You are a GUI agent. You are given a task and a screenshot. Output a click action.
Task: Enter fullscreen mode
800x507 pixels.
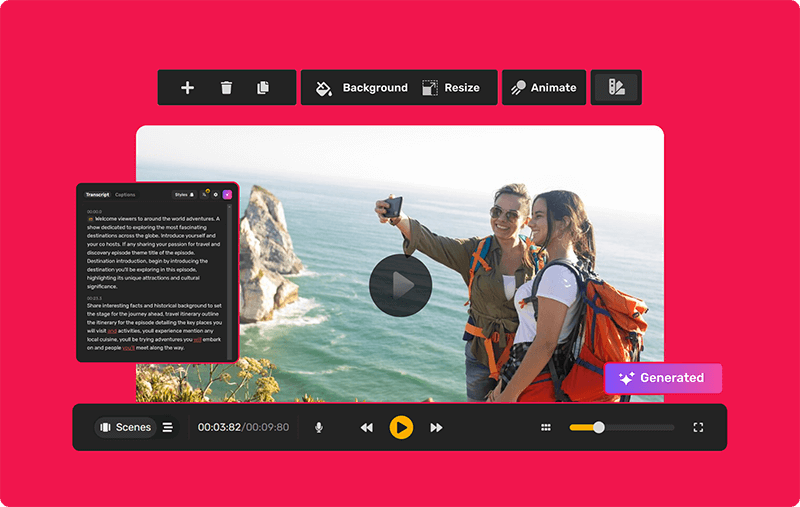click(698, 427)
